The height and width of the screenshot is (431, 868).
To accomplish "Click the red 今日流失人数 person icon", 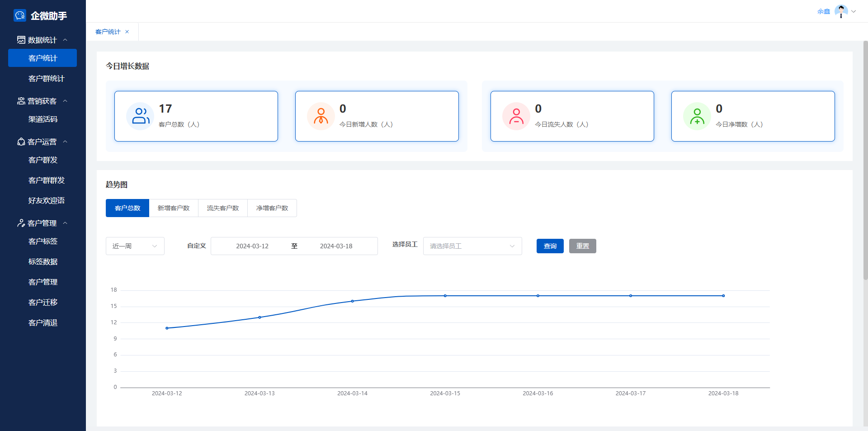I will [516, 116].
